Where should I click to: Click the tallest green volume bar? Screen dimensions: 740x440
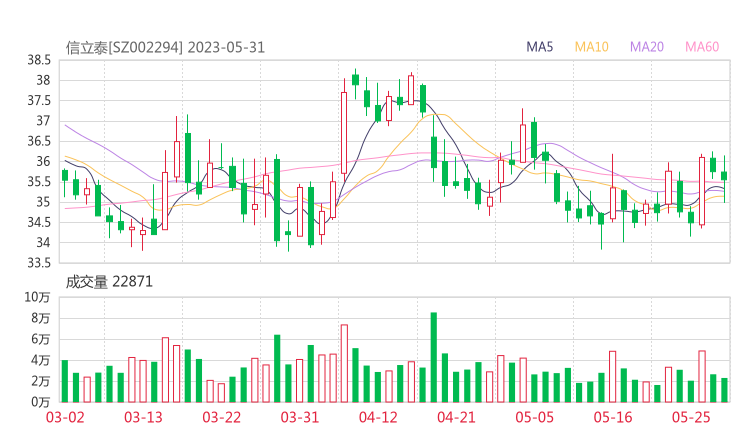click(x=434, y=357)
